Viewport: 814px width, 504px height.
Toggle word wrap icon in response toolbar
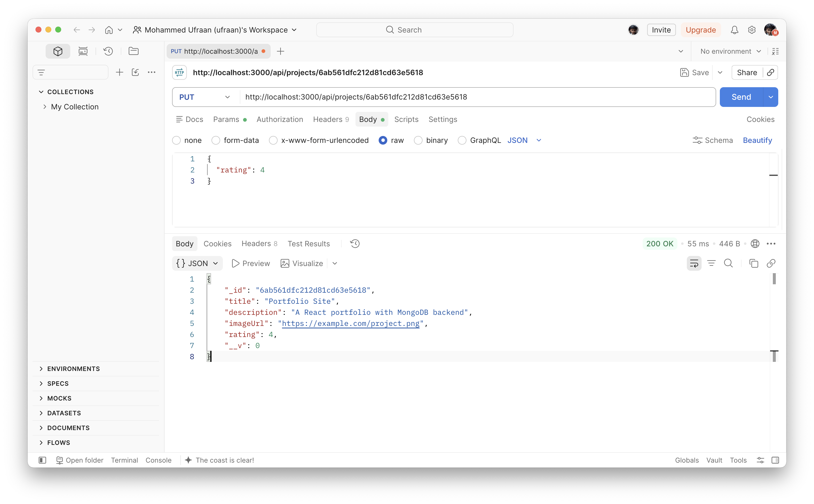point(694,263)
